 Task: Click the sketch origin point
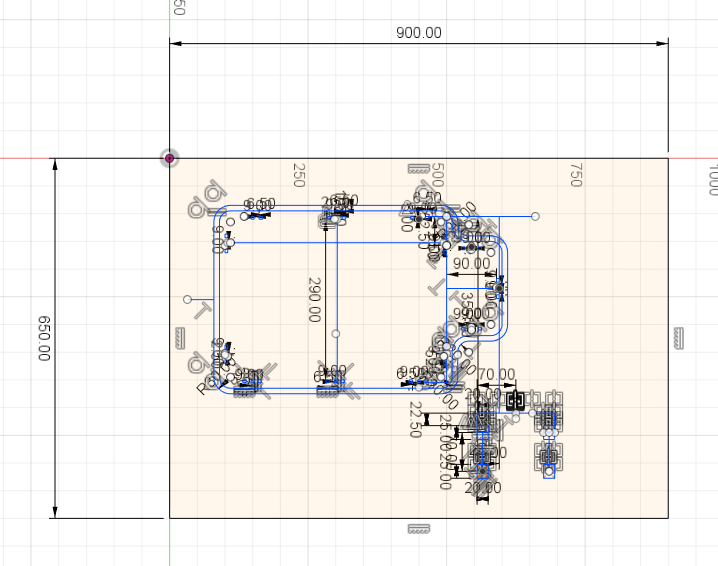click(x=169, y=158)
